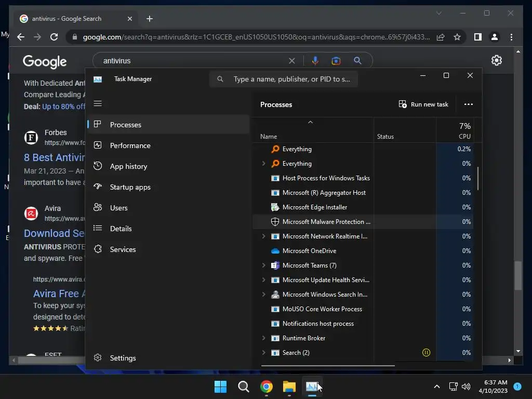532x399 pixels.
Task: Open the volume control in system tray
Action: click(x=466, y=387)
